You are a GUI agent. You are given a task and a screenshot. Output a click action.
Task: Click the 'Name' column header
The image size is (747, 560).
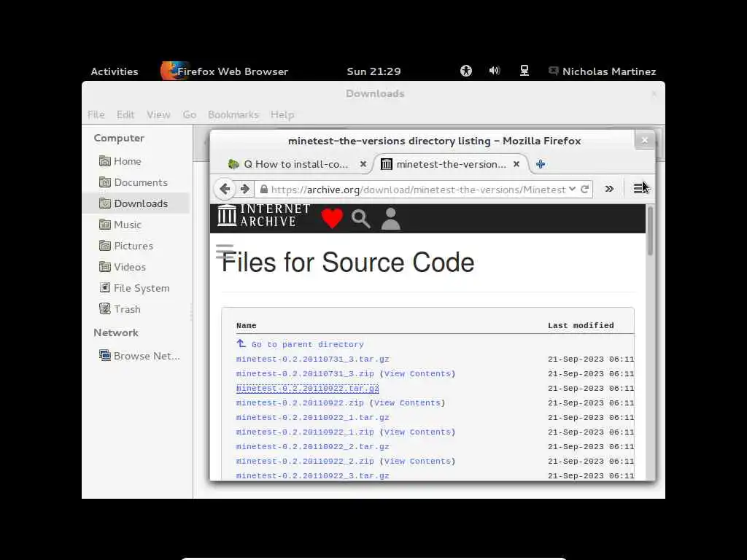pos(247,326)
